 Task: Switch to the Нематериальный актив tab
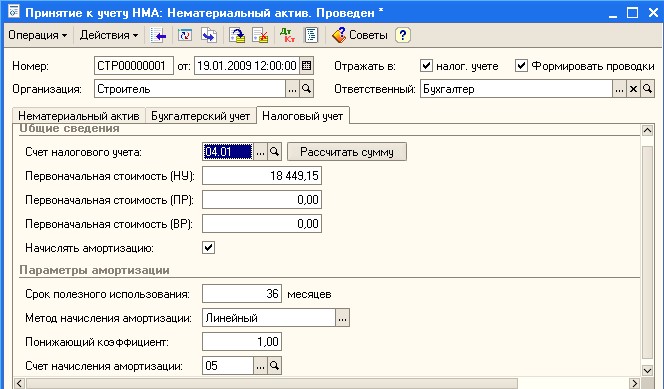click(x=79, y=116)
